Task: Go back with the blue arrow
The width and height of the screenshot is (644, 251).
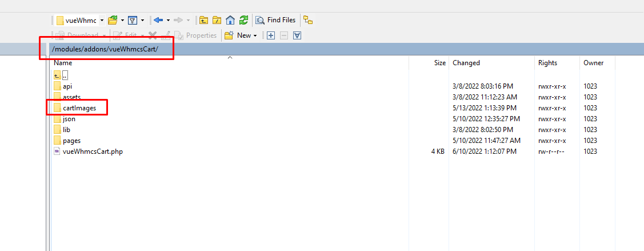Action: tap(158, 20)
